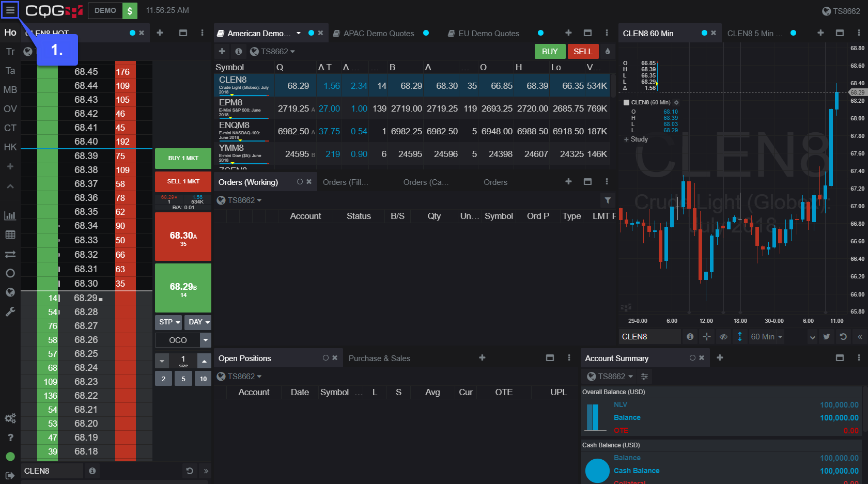Open the Orders (Cancelled) tab
This screenshot has height=484, width=868.
click(426, 182)
